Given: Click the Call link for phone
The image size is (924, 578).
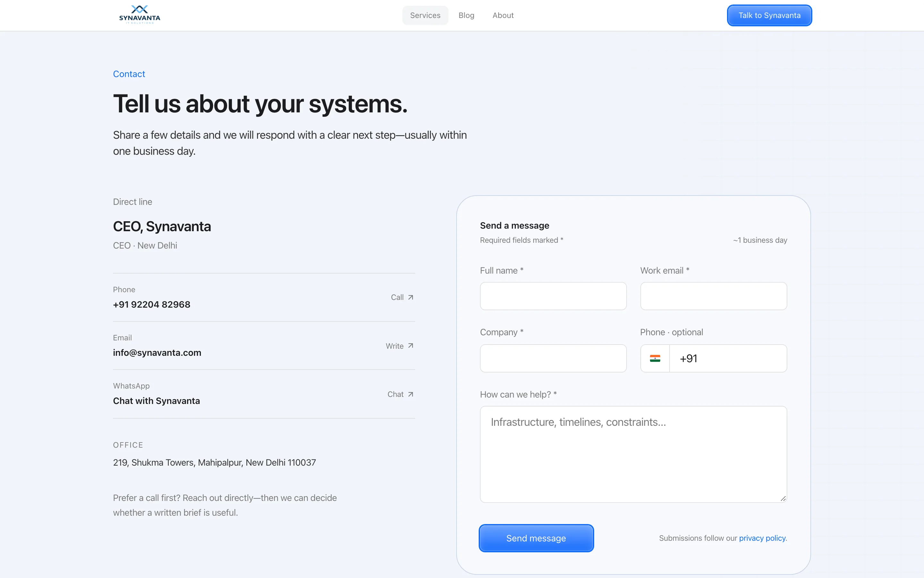Looking at the screenshot, I should 402,297.
